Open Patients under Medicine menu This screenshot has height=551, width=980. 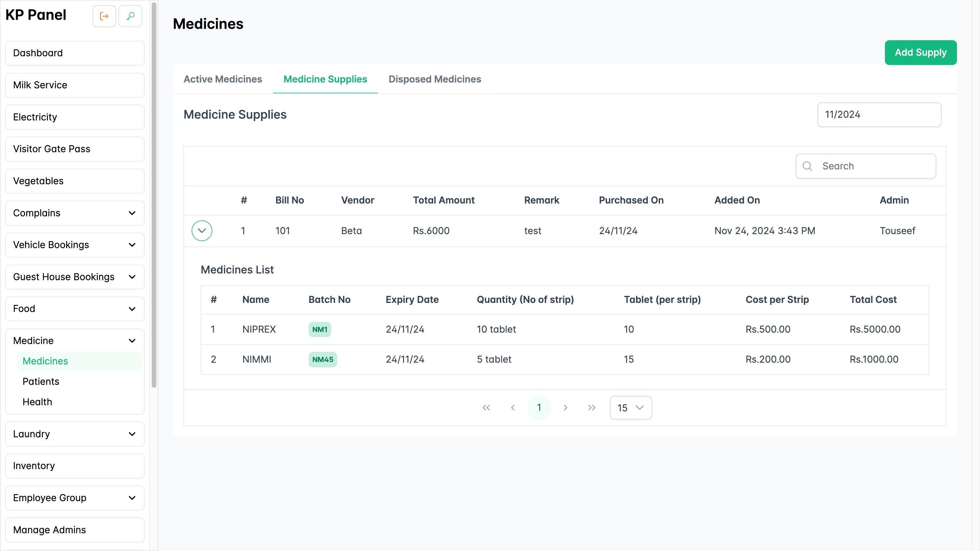pos(41,381)
